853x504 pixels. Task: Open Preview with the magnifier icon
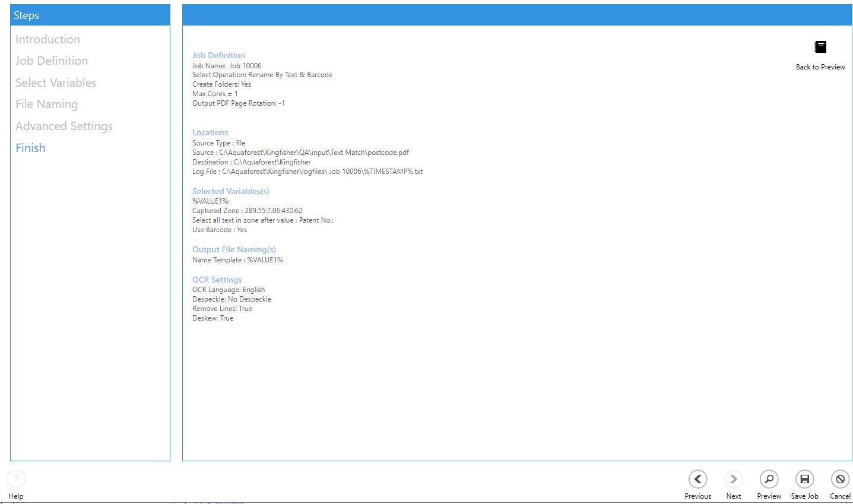(x=769, y=479)
